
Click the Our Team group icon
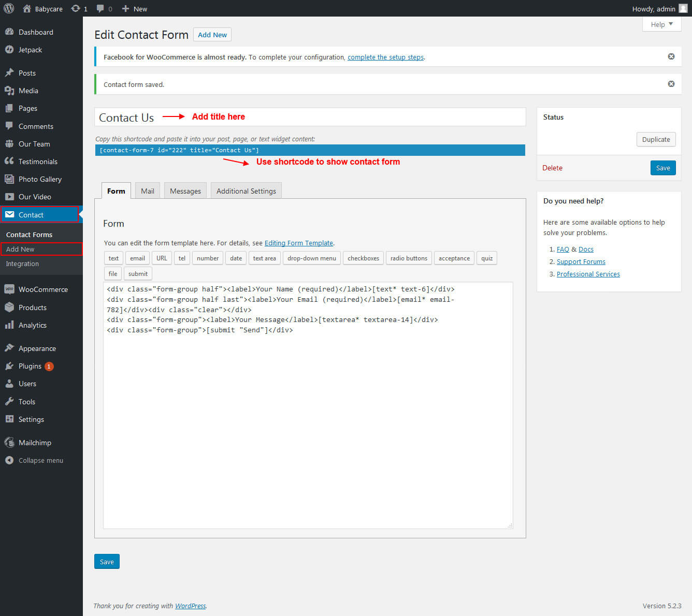(x=9, y=144)
